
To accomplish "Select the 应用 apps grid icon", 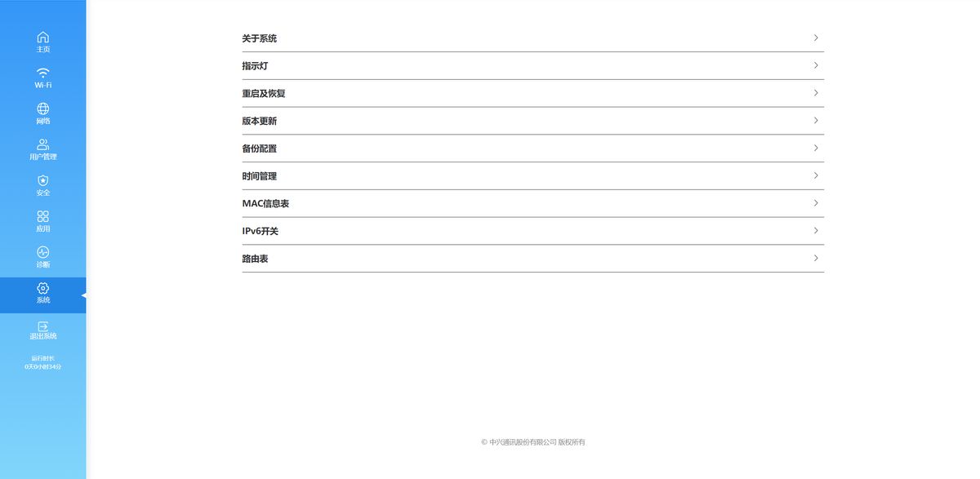I will (x=43, y=216).
